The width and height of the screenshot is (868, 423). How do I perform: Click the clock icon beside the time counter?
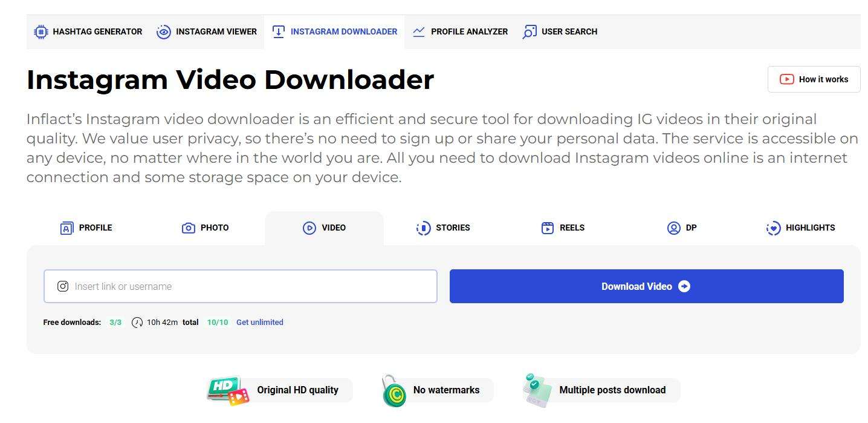click(137, 322)
